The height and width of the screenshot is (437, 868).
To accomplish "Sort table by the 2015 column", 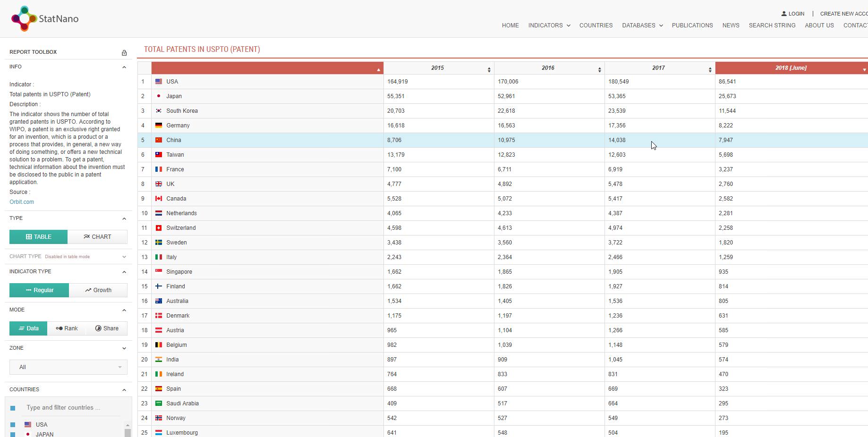I will click(439, 68).
